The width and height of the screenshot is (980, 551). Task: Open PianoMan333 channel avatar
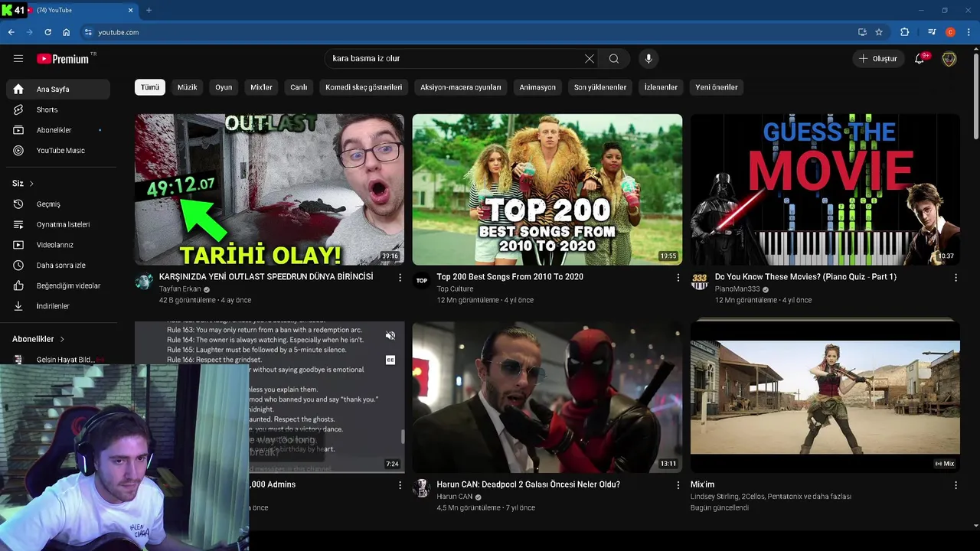pyautogui.click(x=700, y=281)
